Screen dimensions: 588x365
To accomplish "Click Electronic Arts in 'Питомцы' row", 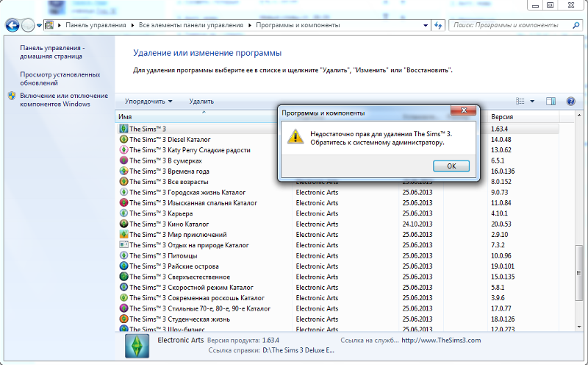I will [x=317, y=255].
